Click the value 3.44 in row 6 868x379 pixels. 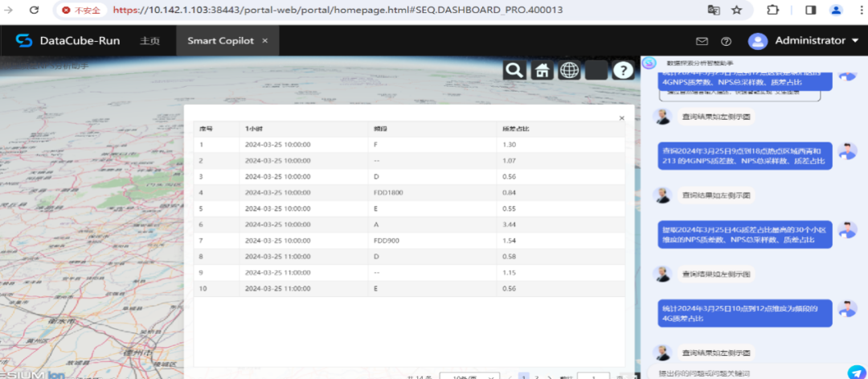click(509, 225)
